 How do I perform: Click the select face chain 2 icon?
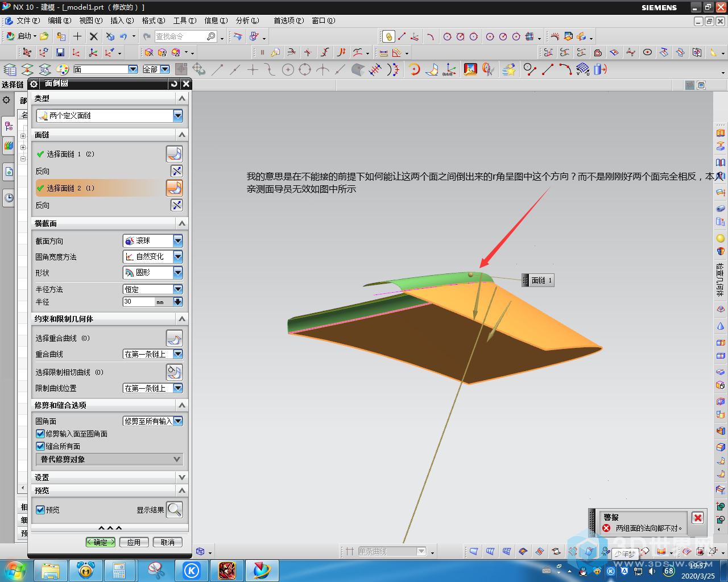pyautogui.click(x=175, y=188)
